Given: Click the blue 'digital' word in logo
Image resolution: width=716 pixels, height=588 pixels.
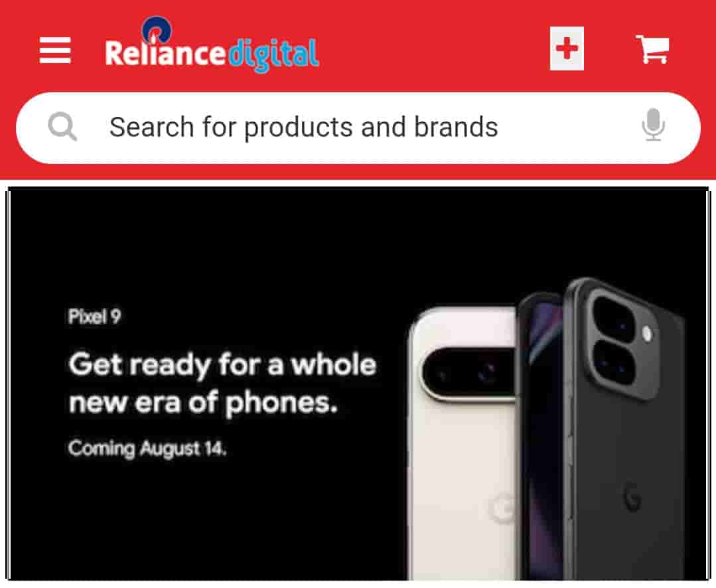Looking at the screenshot, I should click(273, 55).
